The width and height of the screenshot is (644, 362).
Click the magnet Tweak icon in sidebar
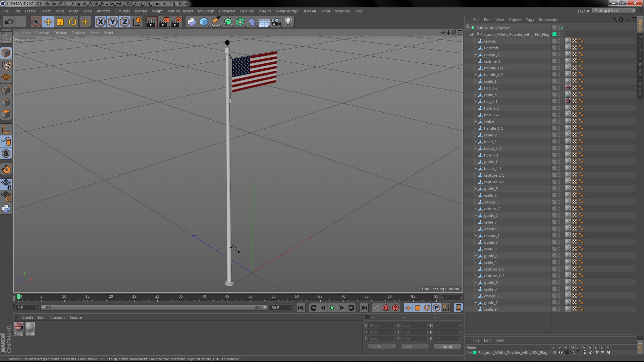click(6, 169)
